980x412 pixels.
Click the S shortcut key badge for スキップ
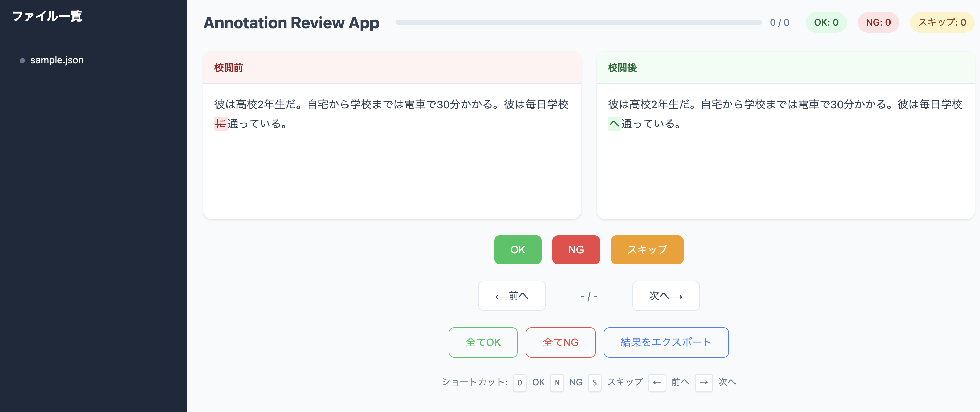pyautogui.click(x=595, y=382)
